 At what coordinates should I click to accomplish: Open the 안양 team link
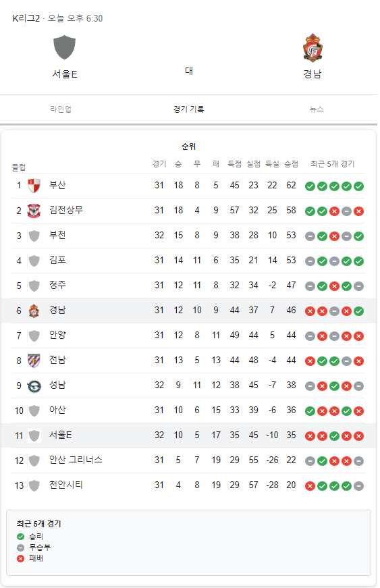(57, 335)
